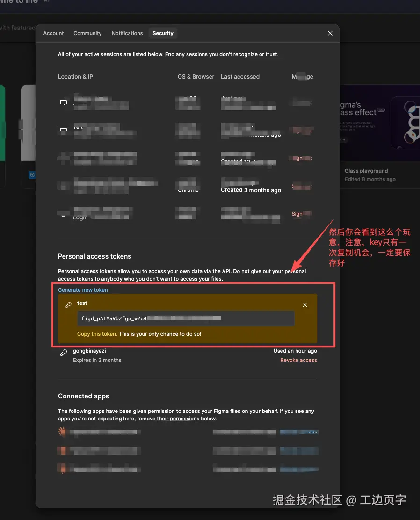
Task: Dismiss the new 'test' token banner
Action: [x=305, y=305]
